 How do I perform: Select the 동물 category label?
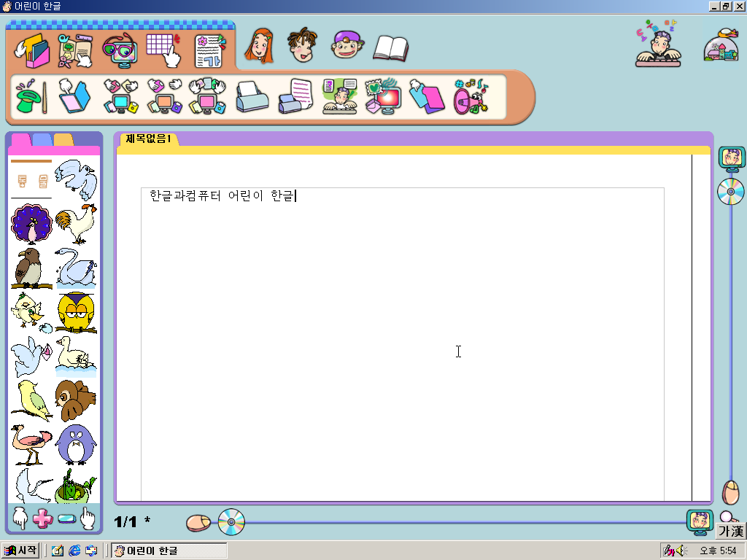click(31, 181)
